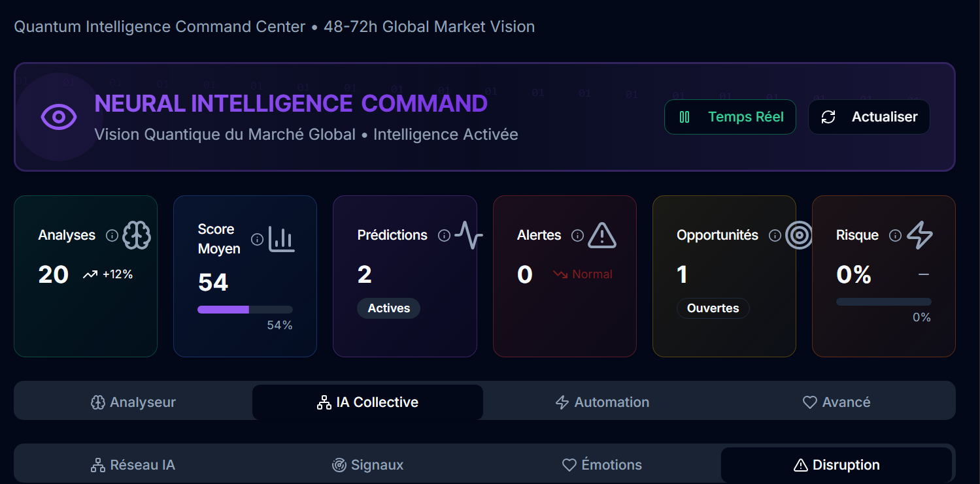Toggle the Temps Réel pause button
Viewport: 980px width, 484px height.
(x=730, y=117)
